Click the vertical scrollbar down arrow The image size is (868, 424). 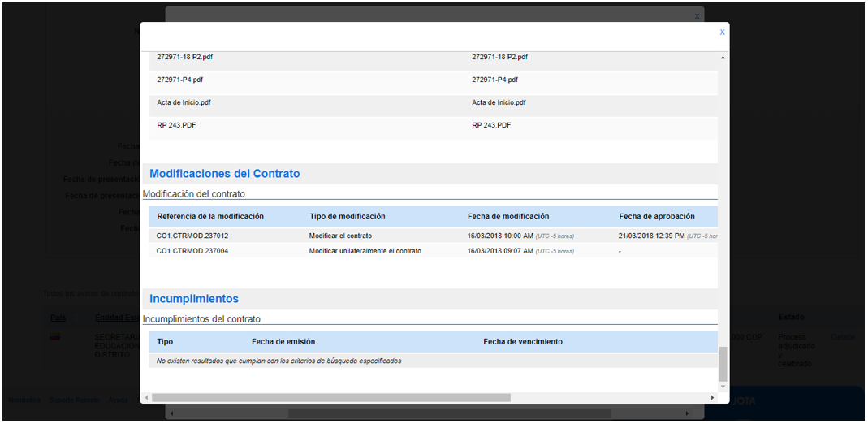tap(723, 387)
